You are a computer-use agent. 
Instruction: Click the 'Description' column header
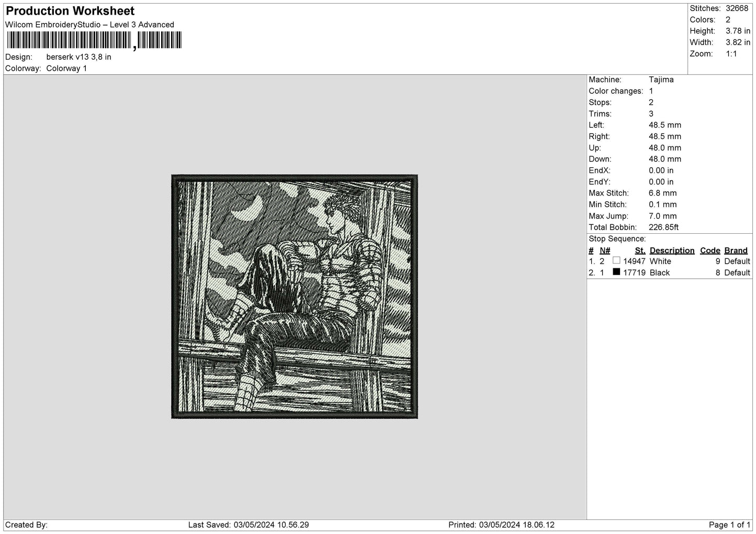(x=672, y=251)
